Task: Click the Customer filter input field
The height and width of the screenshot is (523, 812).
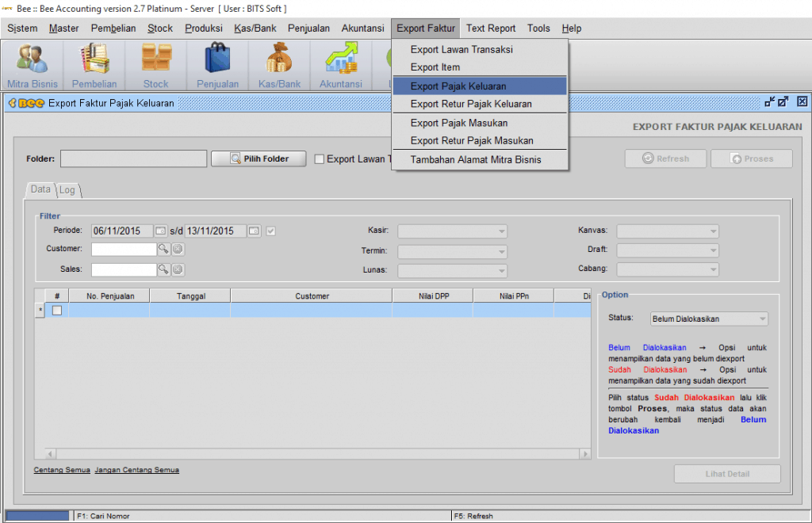Action: tap(124, 250)
